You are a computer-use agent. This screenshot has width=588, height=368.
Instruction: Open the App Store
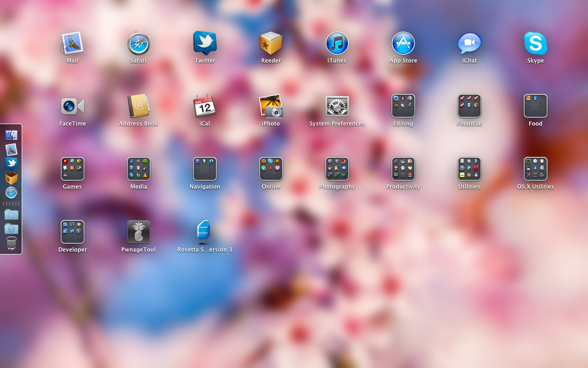tap(403, 43)
